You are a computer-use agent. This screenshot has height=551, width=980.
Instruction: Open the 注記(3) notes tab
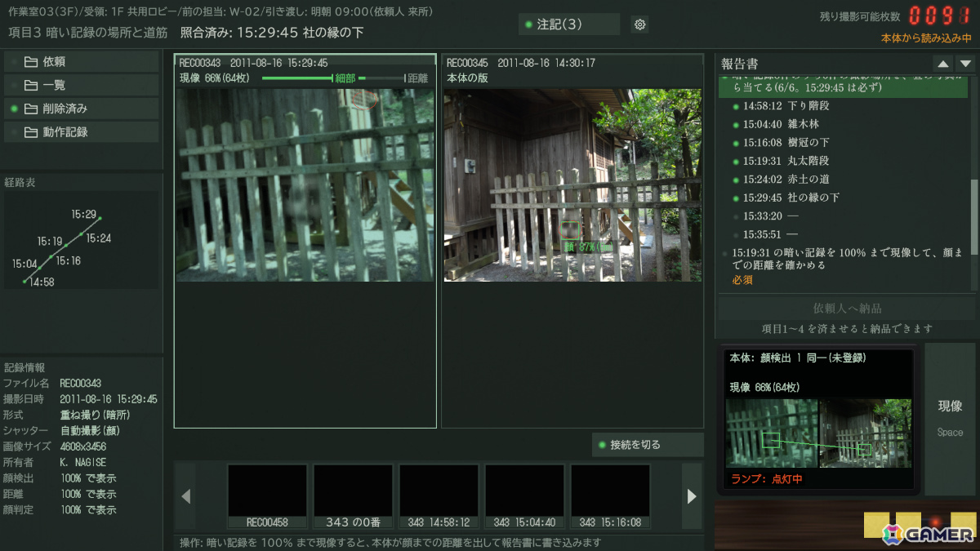coord(568,24)
